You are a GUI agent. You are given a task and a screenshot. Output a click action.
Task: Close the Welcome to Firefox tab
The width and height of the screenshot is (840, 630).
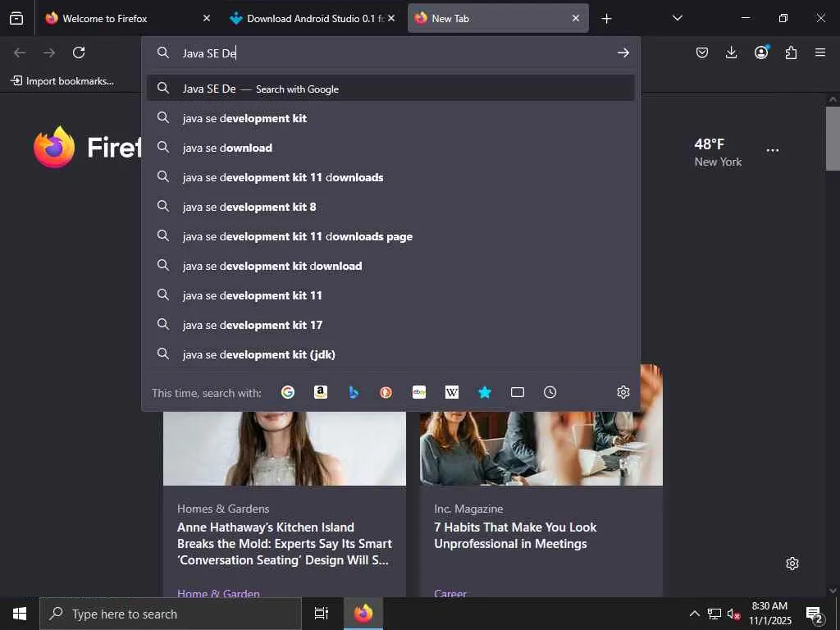click(x=206, y=18)
